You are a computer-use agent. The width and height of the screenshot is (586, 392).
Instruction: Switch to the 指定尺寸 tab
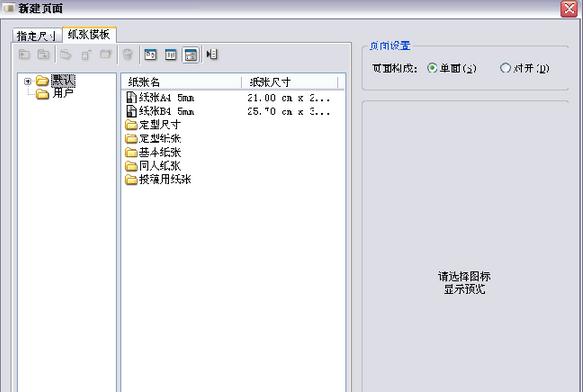click(36, 36)
